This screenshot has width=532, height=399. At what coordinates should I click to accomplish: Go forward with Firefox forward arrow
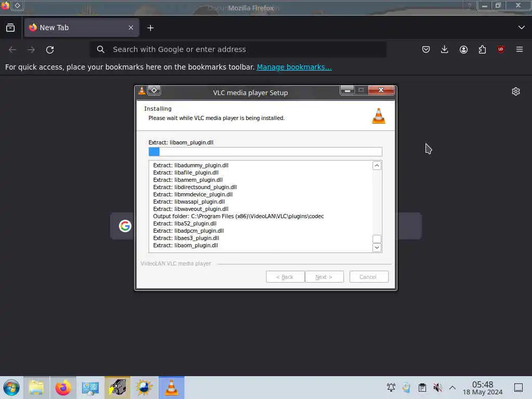coord(31,49)
